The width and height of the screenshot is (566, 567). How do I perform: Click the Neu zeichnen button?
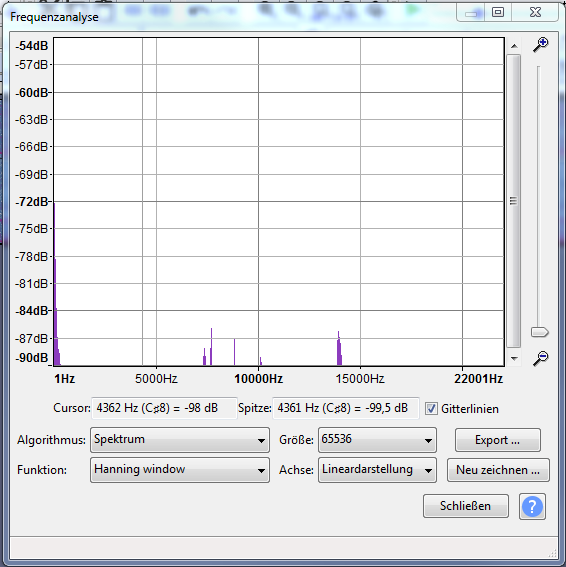(498, 470)
